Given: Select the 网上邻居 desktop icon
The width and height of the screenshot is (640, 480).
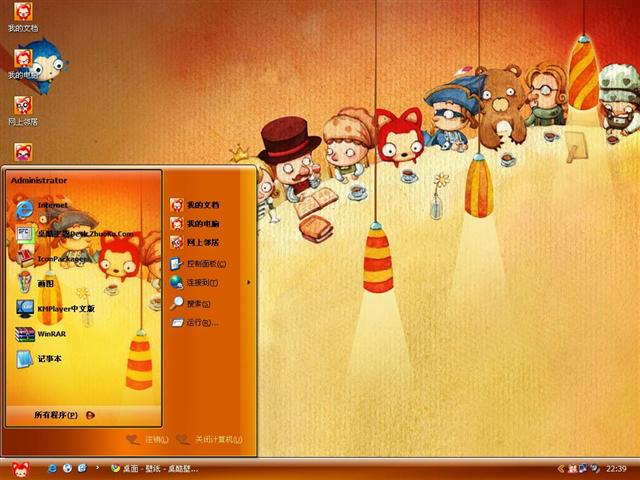Looking at the screenshot, I should coord(23,111).
